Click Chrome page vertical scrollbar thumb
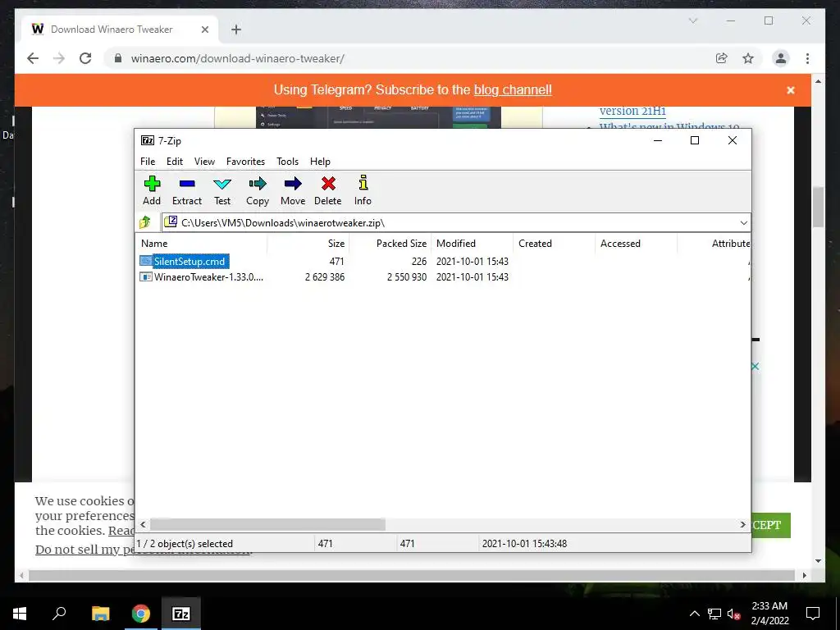This screenshot has height=630, width=840. [x=818, y=207]
